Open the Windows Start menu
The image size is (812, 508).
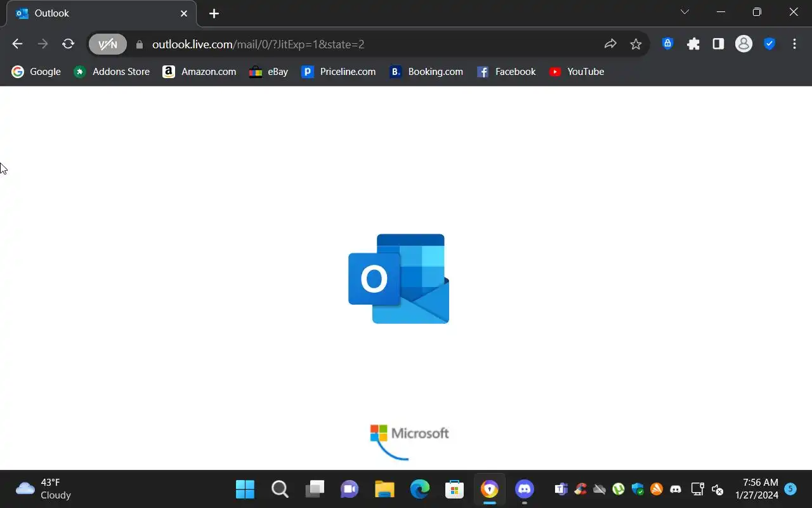(245, 489)
